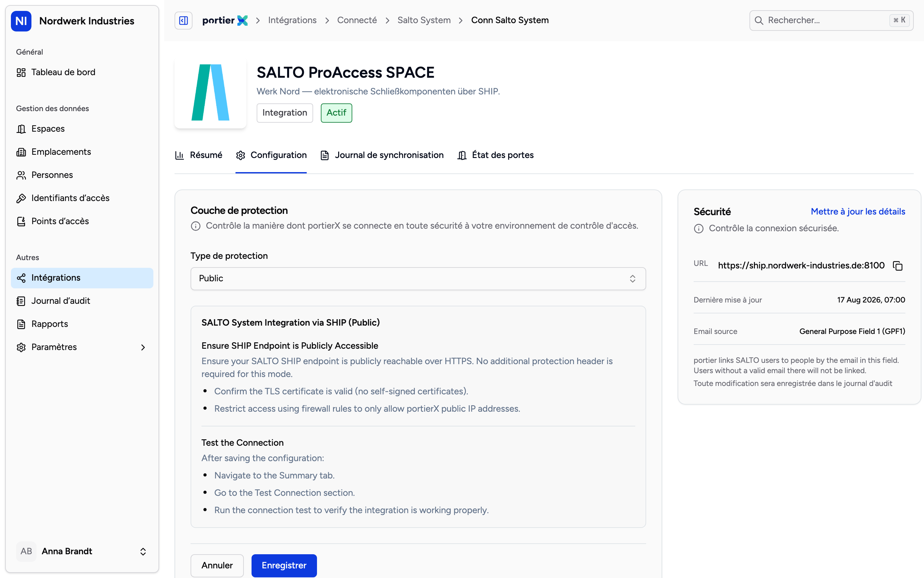Click the Rapports document icon
Viewport: 924px width, 578px height.
tap(21, 324)
